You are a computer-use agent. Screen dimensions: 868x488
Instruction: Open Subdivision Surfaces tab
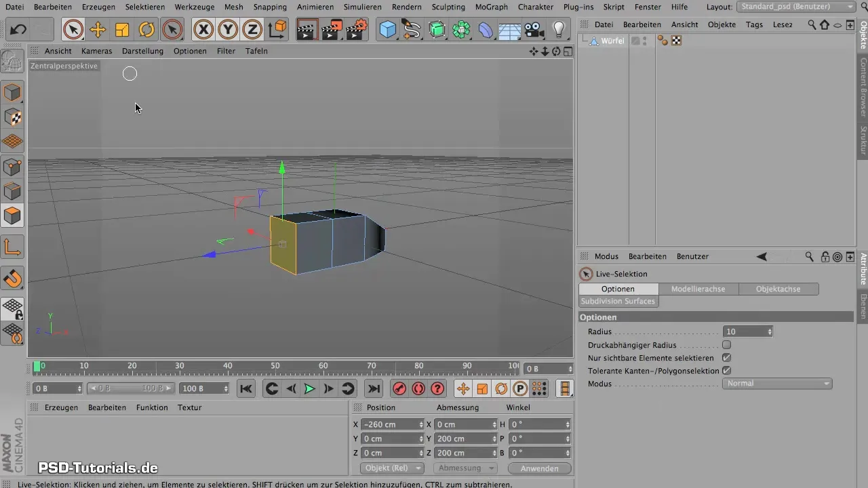point(618,301)
